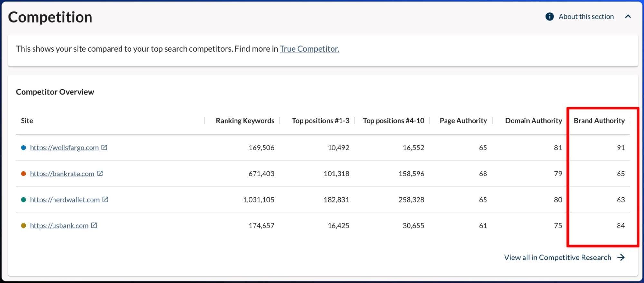Open the True Competitor link
The height and width of the screenshot is (283, 644).
(x=309, y=49)
